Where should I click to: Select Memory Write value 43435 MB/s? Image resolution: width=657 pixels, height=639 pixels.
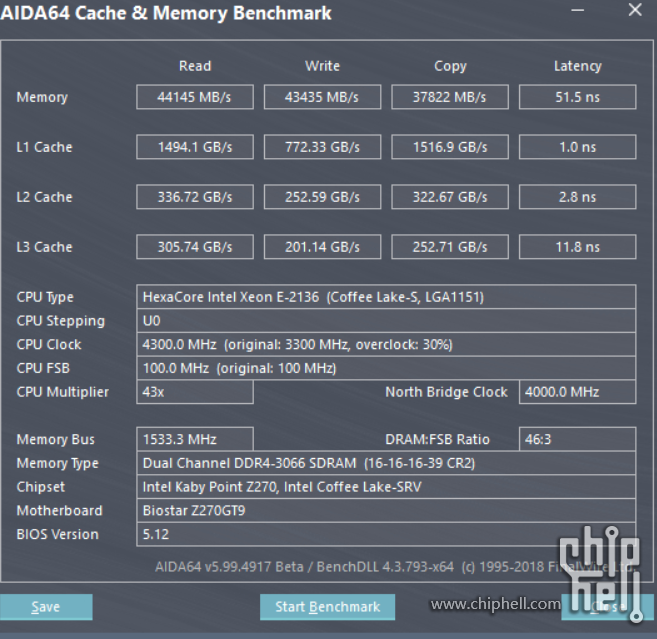point(322,97)
